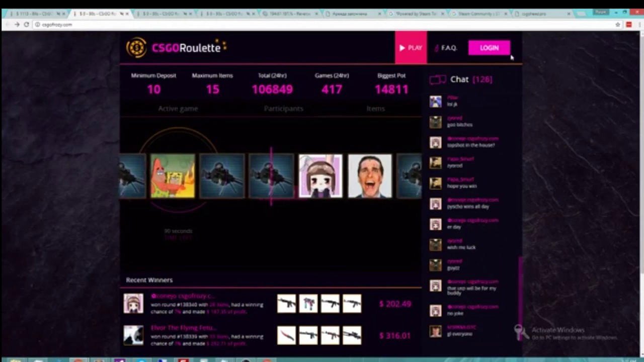Open the Active game tab
Image resolution: width=644 pixels, height=362 pixels.
pyautogui.click(x=178, y=109)
